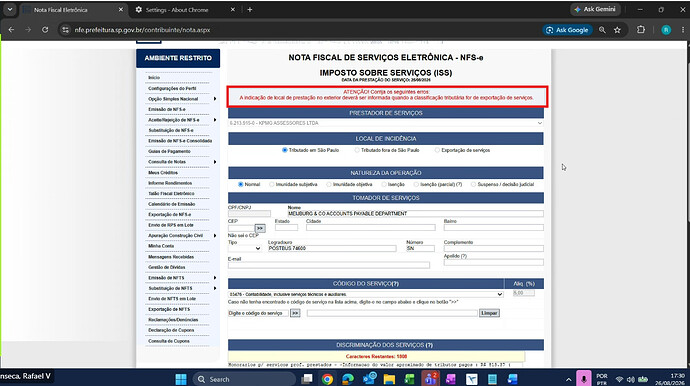The height and width of the screenshot is (386, 690).
Task: Open Minha Conta link in sidebar
Action: [161, 246]
